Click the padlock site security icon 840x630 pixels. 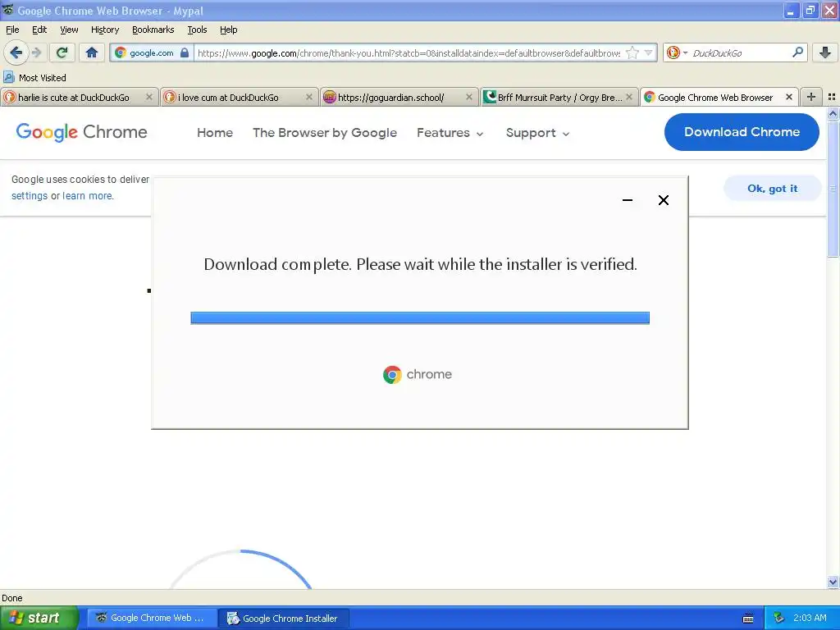(x=185, y=52)
